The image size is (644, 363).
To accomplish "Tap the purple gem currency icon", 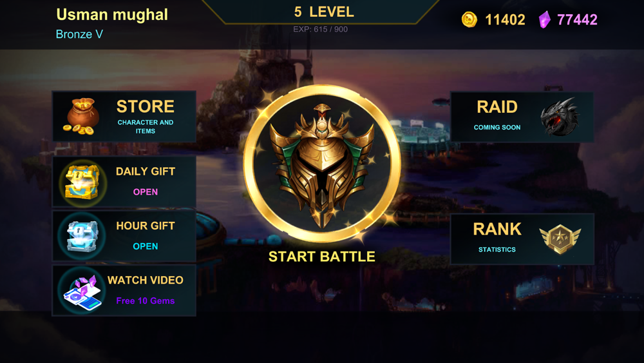I will (x=545, y=19).
